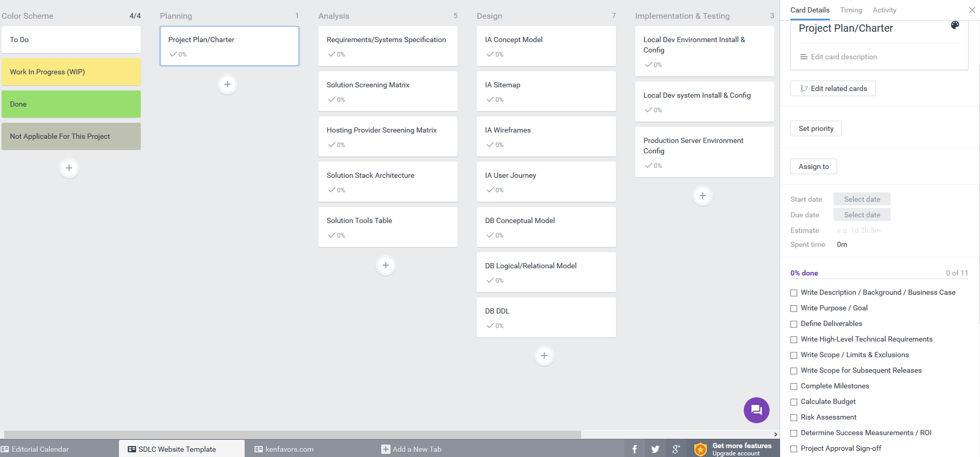Click Edit related cards button
Image resolution: width=980 pixels, height=457 pixels.
(833, 88)
